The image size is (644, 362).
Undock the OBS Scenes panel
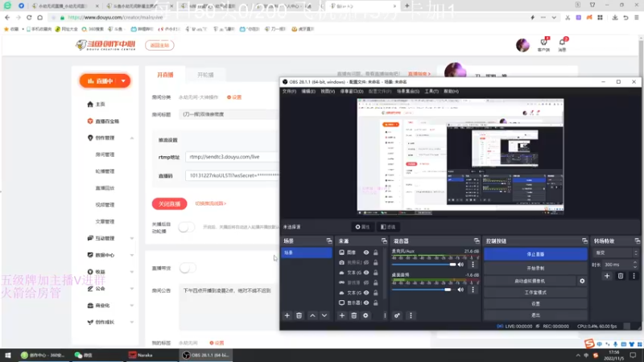(329, 241)
